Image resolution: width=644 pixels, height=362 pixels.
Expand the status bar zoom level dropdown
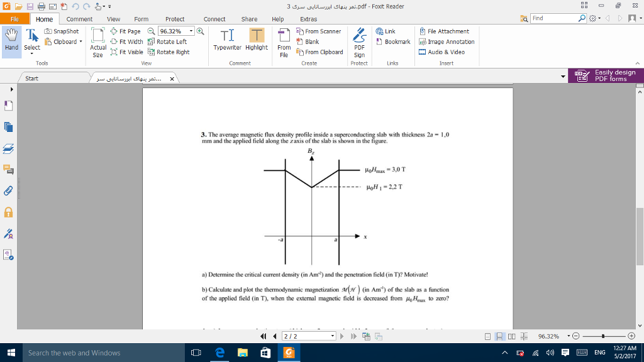(x=569, y=336)
